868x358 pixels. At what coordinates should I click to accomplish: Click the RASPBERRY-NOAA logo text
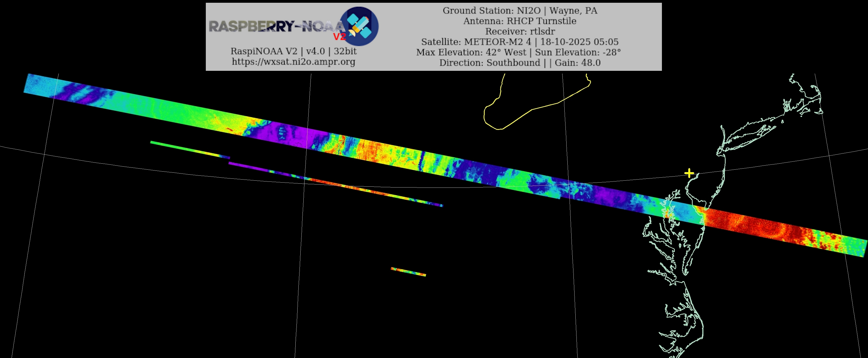[276, 26]
